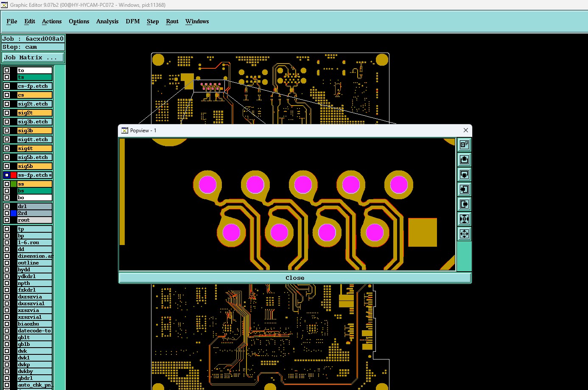Click the Graphic Editor title bar icon
The height and width of the screenshot is (390, 588).
tap(4, 5)
